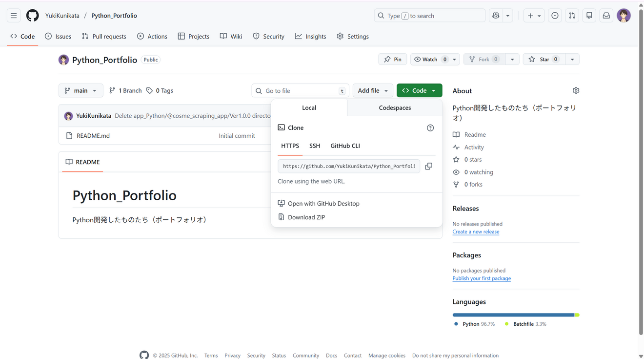View the 0 stars link

click(x=467, y=159)
